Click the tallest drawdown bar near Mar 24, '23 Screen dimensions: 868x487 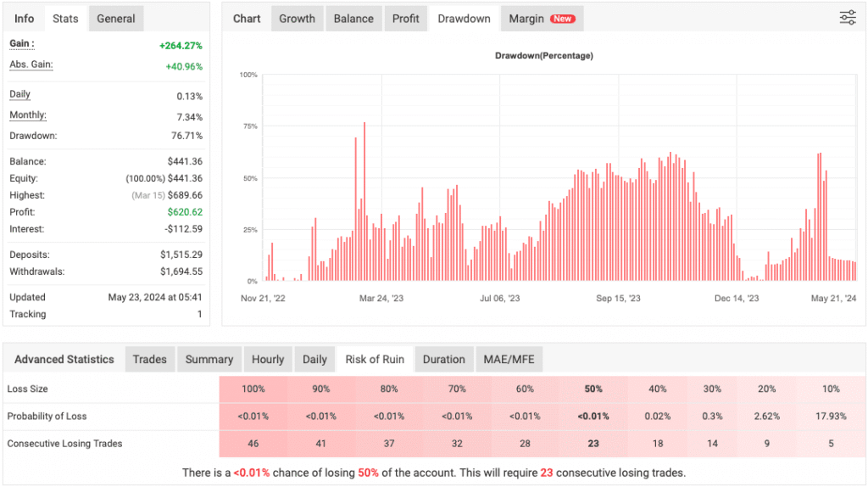click(x=364, y=204)
